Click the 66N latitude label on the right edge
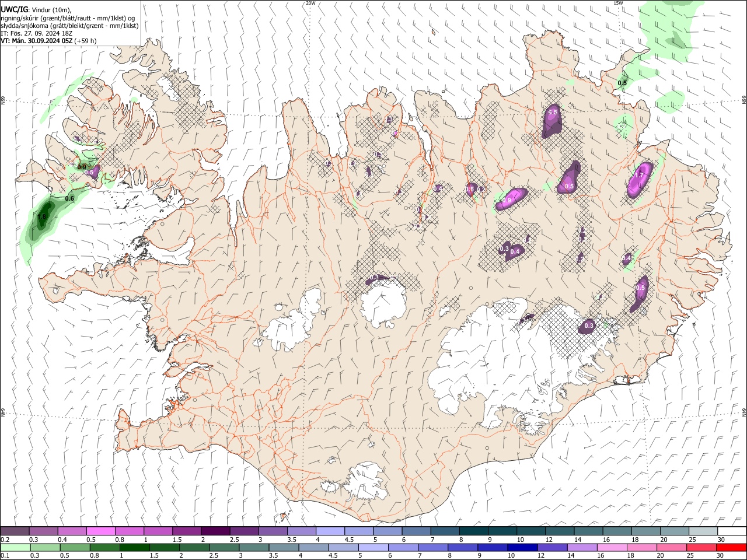The image size is (747, 560). 744,100
